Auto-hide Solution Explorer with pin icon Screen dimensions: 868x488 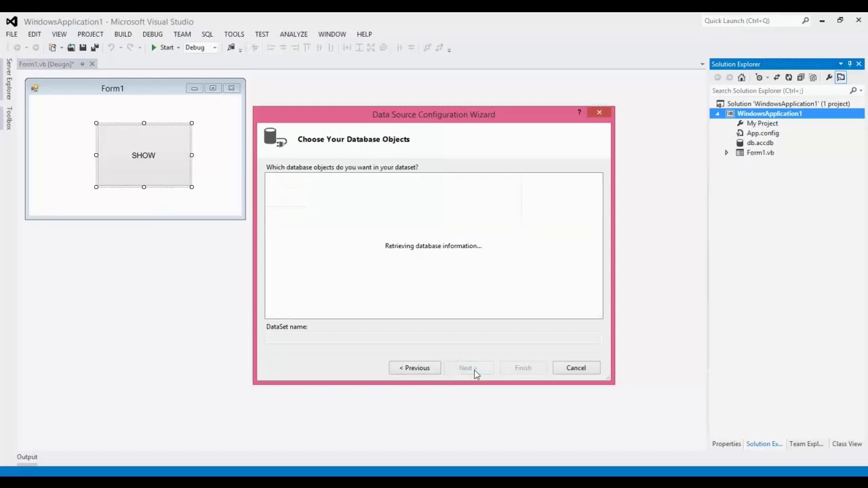point(850,64)
